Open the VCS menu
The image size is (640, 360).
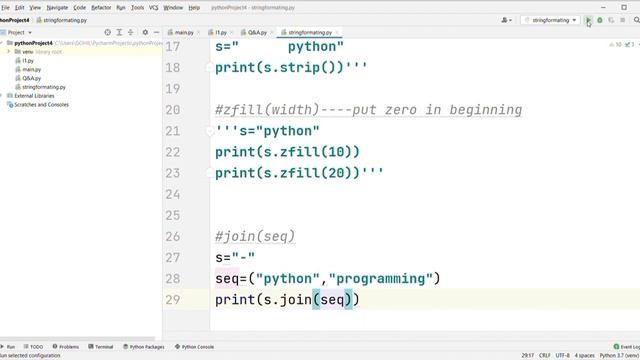point(153,8)
